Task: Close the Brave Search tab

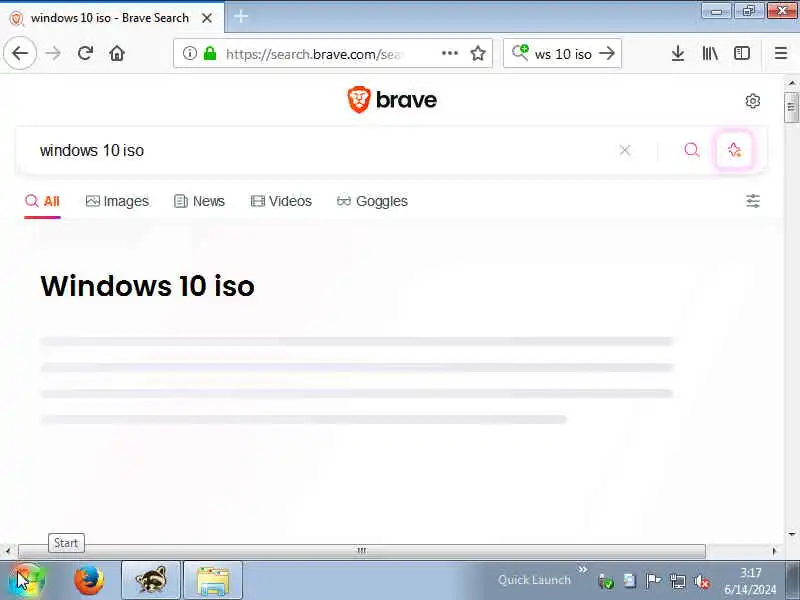Action: 207,18
